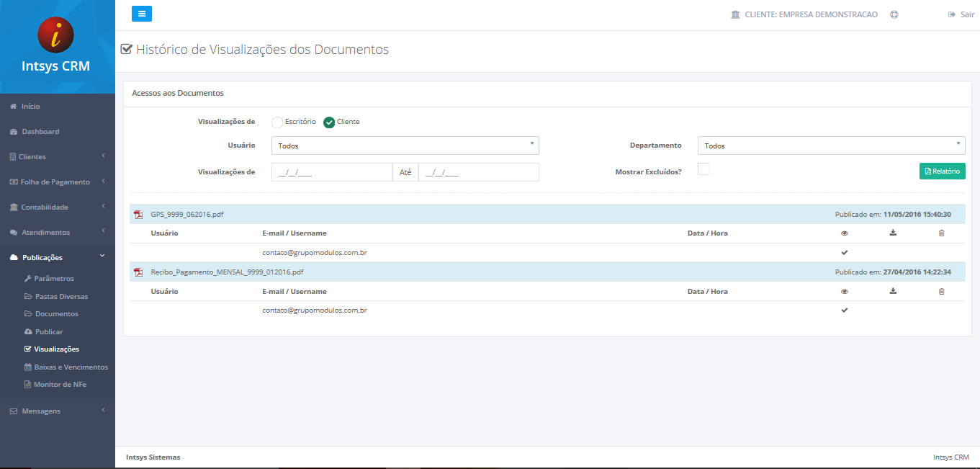Open the Usuário dropdown
The image size is (980, 469).
tap(405, 146)
